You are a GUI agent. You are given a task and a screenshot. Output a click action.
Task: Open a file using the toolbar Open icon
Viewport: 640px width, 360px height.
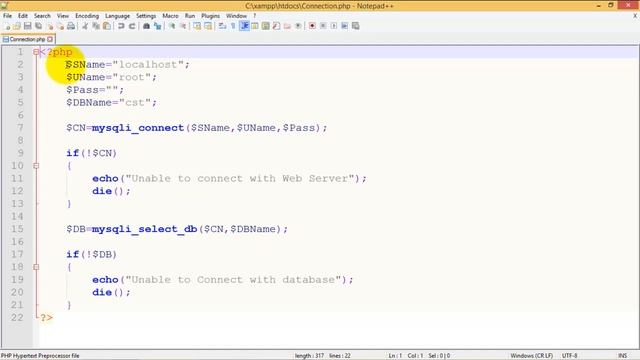pos(17,26)
